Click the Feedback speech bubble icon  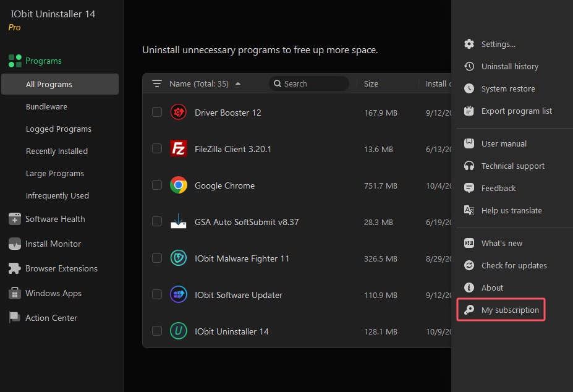click(x=469, y=189)
